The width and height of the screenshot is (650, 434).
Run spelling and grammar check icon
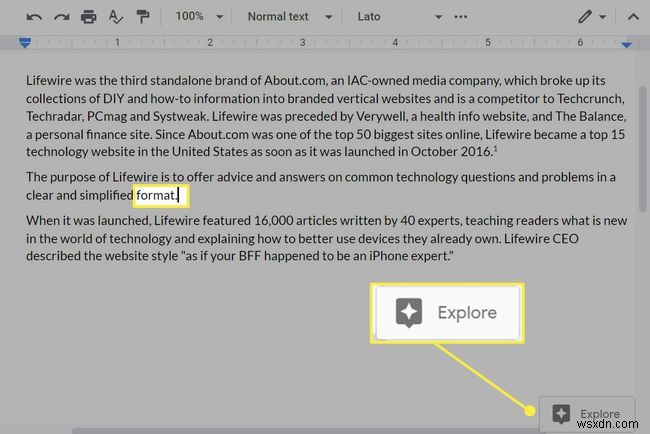click(x=115, y=17)
